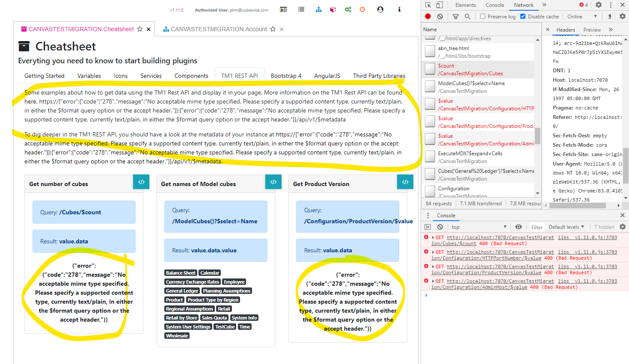The width and height of the screenshot is (629, 364).
Task: Open the green gears processes icon
Action: (x=348, y=9)
